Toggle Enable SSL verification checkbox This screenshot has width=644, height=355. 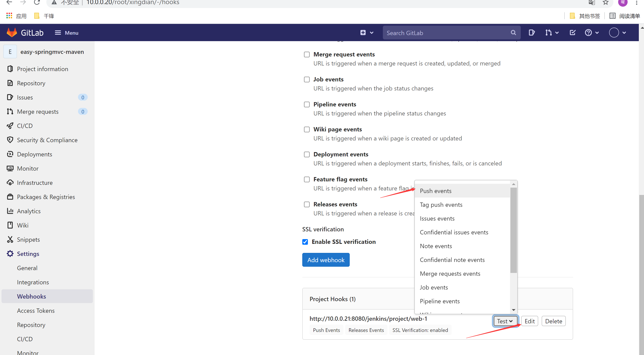(306, 242)
